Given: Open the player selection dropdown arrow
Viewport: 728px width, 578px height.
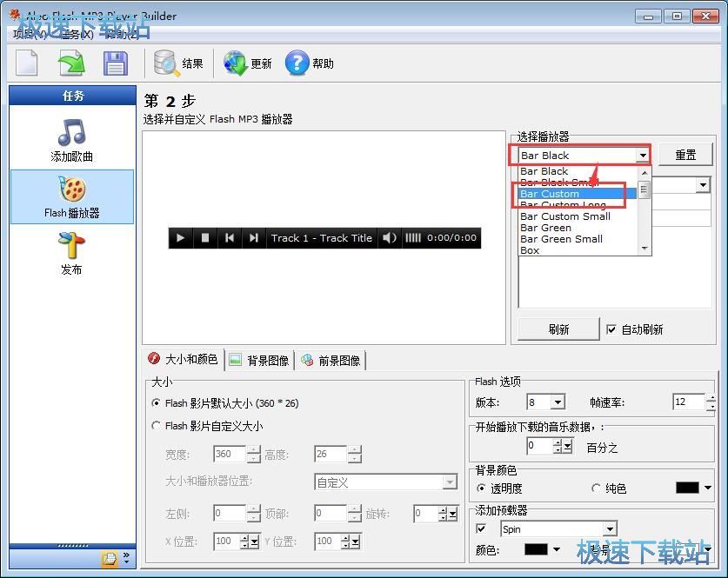Looking at the screenshot, I should point(643,156).
